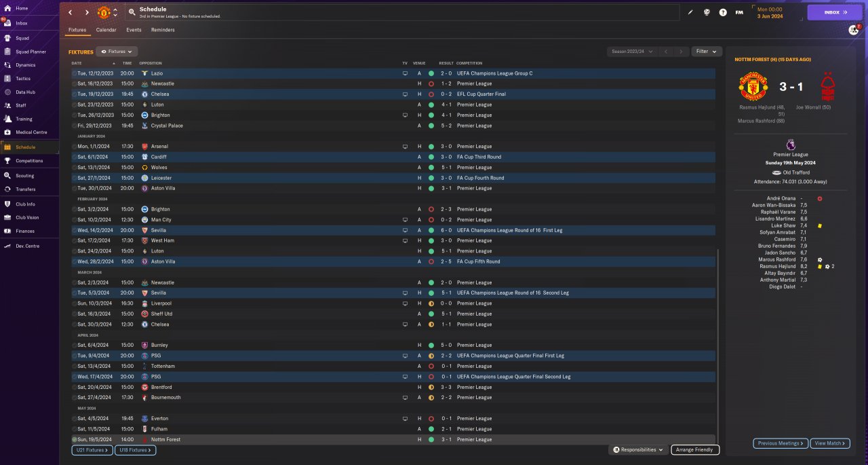Click the red result dot on Tottenham row
Image resolution: width=868 pixels, height=465 pixels.
point(431,367)
